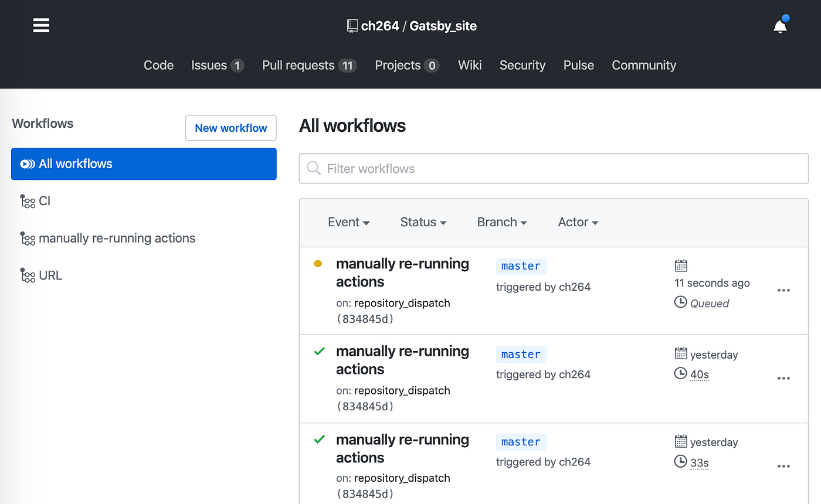Click yellow queued status dot
The width and height of the screenshot is (821, 504).
pos(318,264)
